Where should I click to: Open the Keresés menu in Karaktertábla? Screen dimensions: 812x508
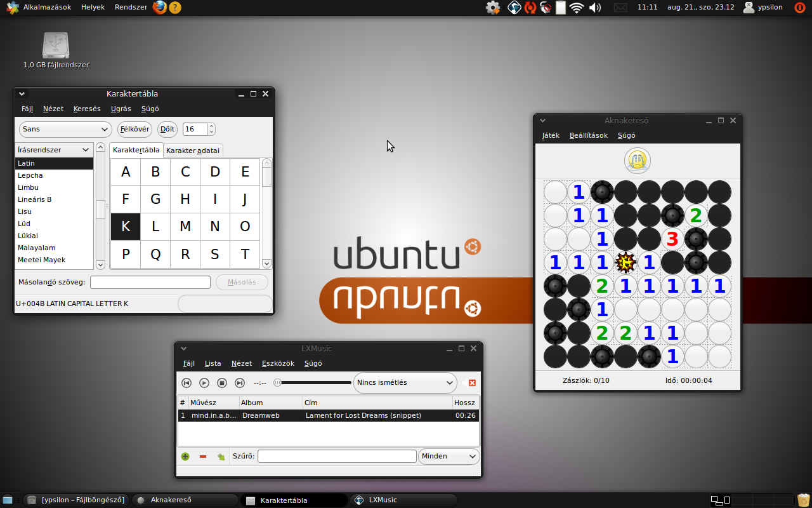pos(87,109)
